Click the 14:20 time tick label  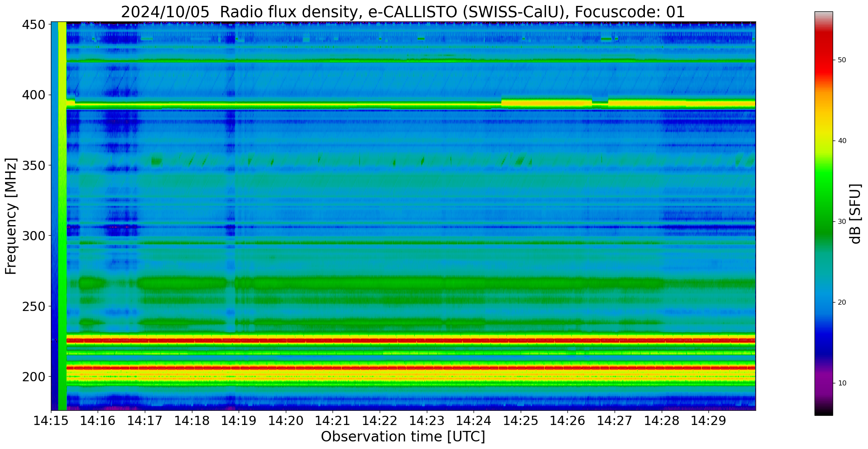point(286,420)
